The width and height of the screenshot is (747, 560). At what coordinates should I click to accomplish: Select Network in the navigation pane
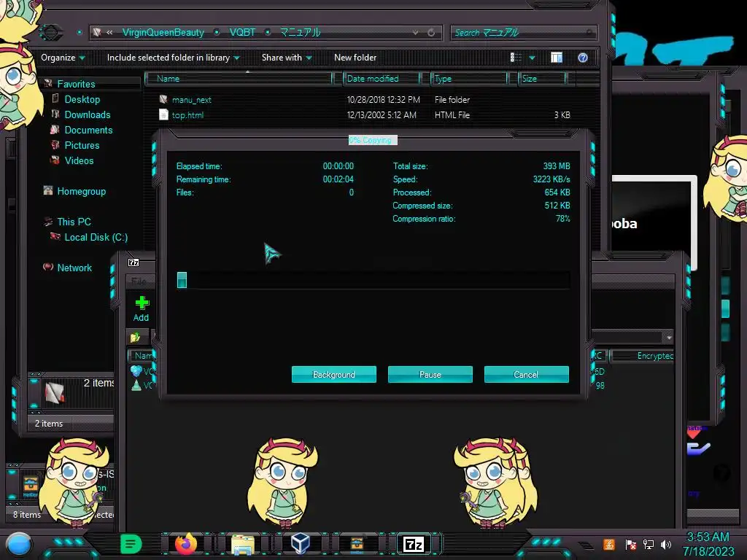coord(74,268)
